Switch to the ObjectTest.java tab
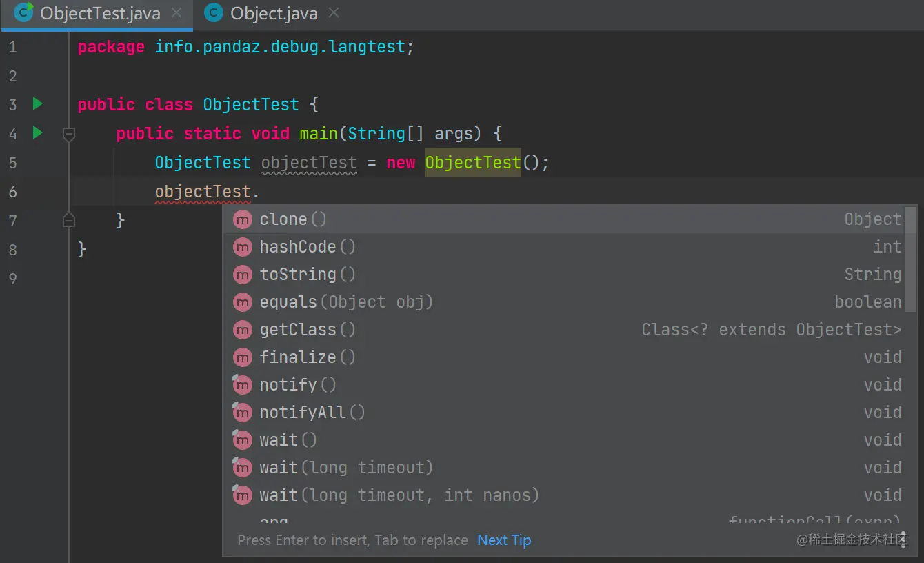Viewport: 924px width, 563px height. pos(97,14)
